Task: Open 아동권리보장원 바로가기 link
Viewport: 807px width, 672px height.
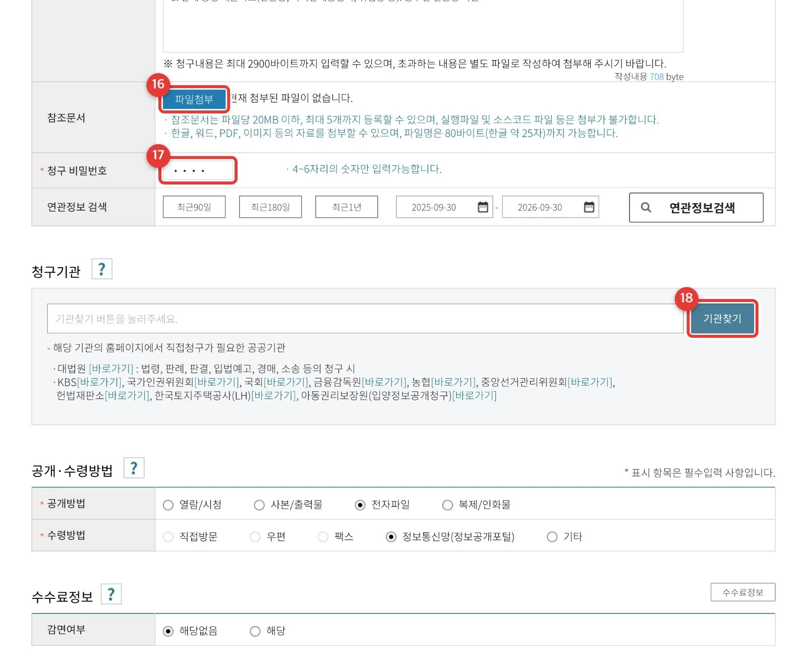Action: (x=475, y=396)
